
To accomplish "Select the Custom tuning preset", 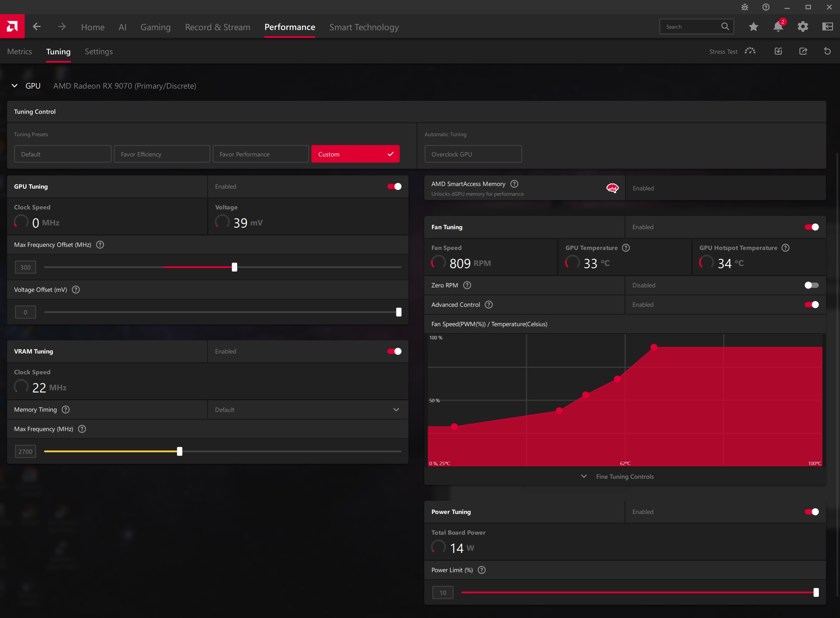I will tap(355, 154).
